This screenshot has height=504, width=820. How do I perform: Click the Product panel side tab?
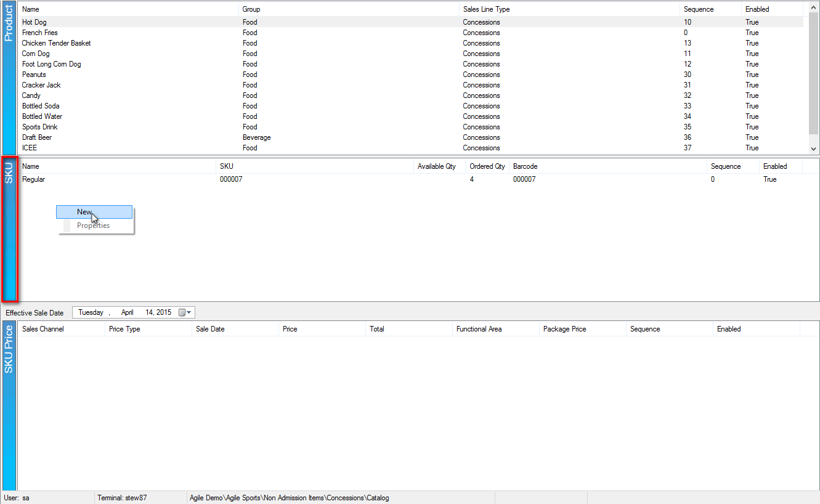[x=9, y=78]
